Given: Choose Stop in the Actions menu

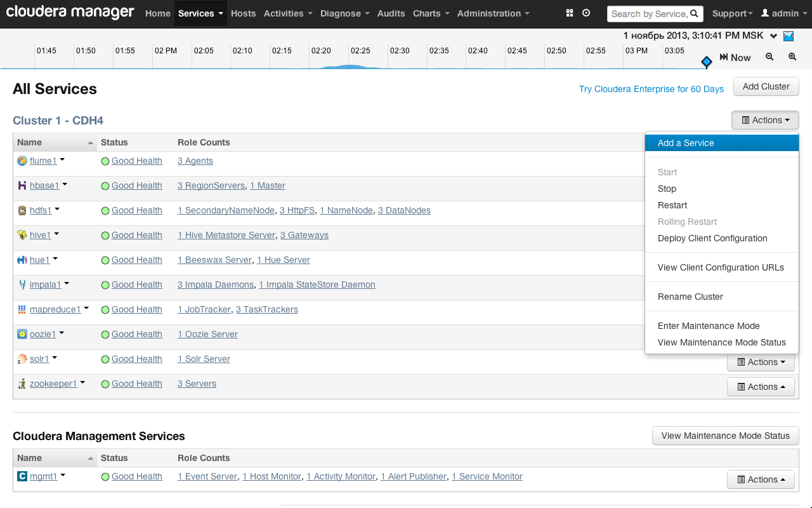Looking at the screenshot, I should pos(722,189).
